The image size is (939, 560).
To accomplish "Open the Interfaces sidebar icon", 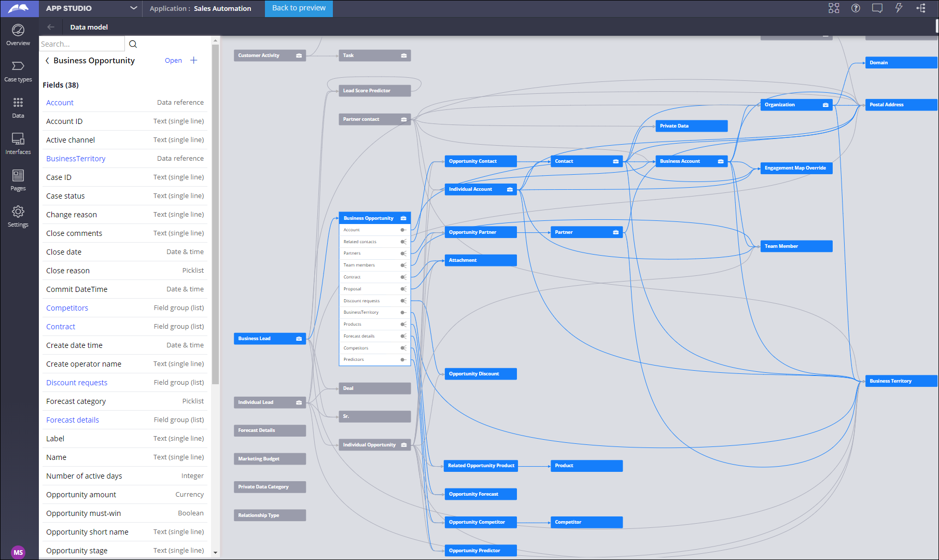I will pyautogui.click(x=18, y=144).
